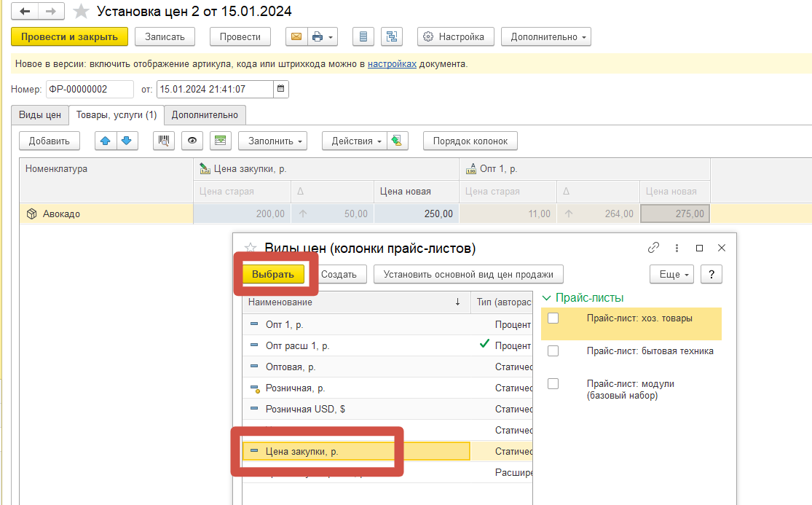812x505 pixels.
Task: Collapse Прайс-листы section
Action: click(545, 298)
